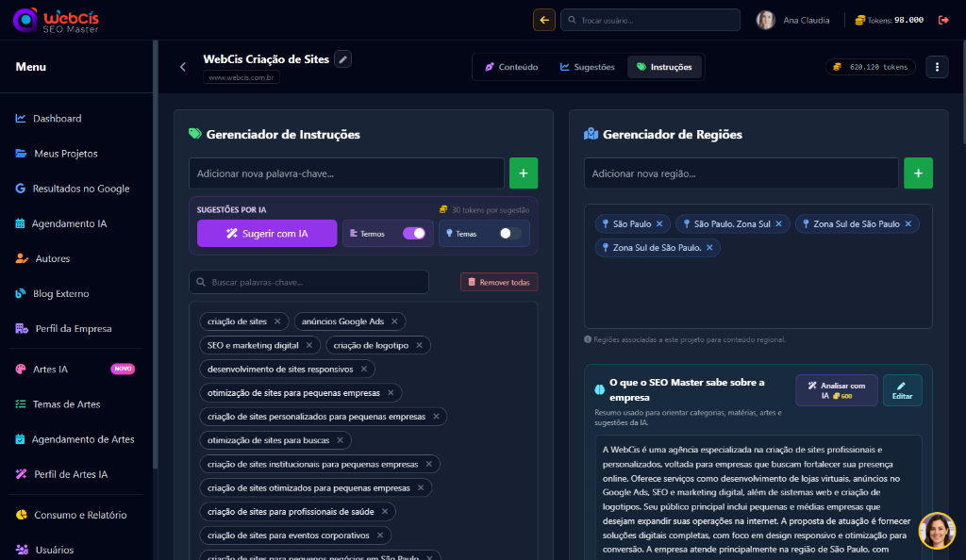The image size is (966, 560).
Task: Add keyword with the green plus button
Action: tap(523, 173)
